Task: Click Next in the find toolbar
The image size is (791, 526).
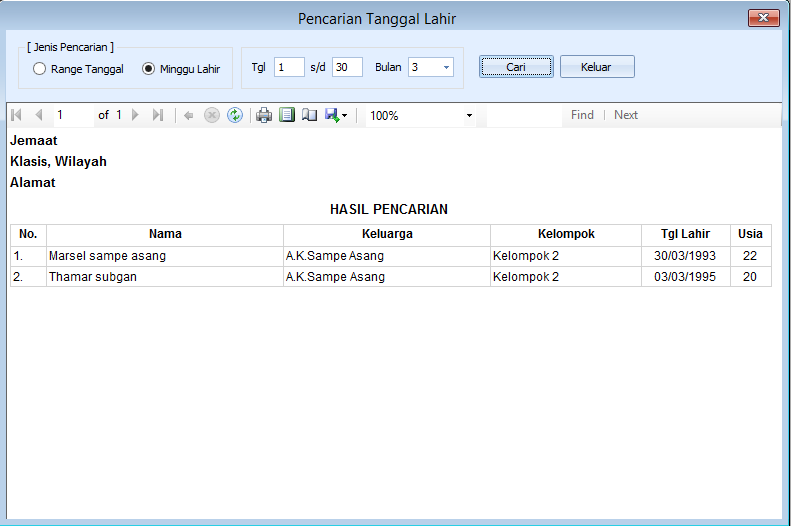Action: [626, 115]
